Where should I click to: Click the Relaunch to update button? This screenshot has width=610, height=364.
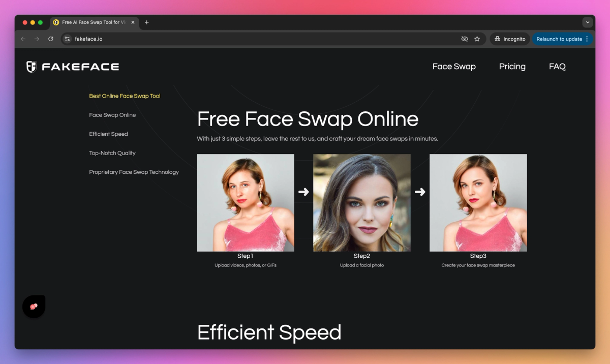tap(559, 39)
